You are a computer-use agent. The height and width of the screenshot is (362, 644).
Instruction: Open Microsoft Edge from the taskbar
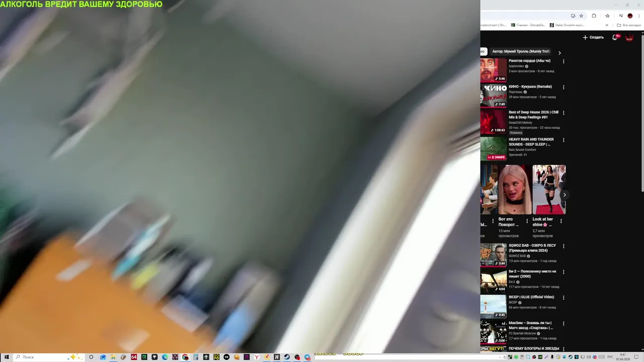coord(165,357)
